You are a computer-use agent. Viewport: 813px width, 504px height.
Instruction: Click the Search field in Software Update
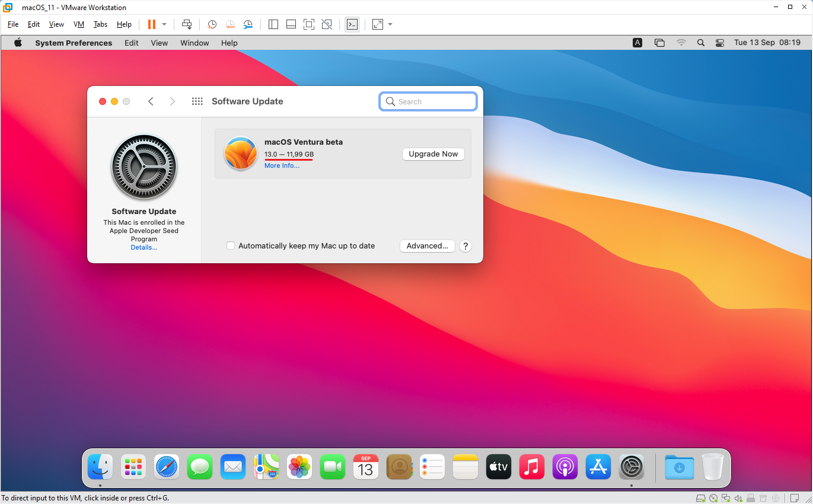point(428,101)
